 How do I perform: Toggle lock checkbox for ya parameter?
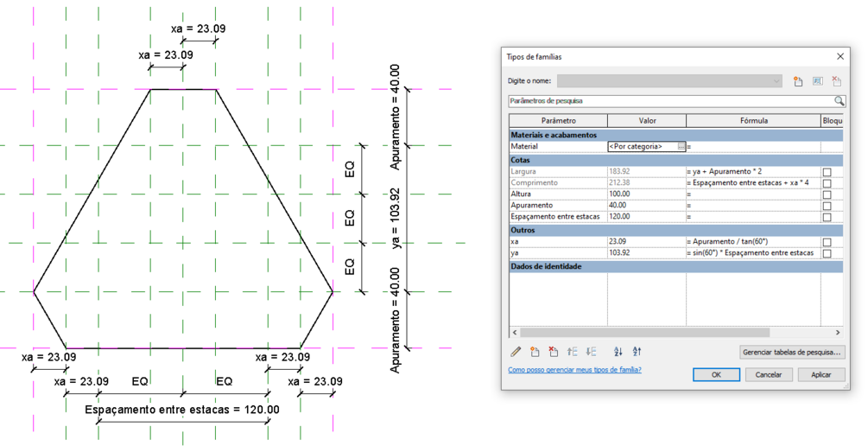tap(827, 253)
